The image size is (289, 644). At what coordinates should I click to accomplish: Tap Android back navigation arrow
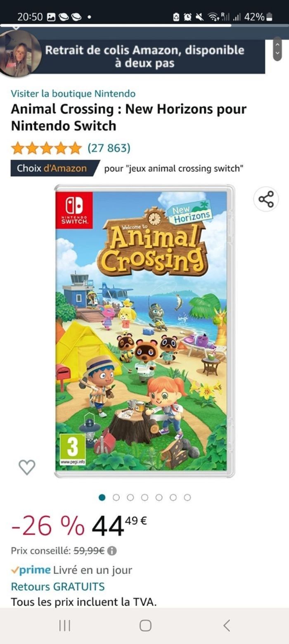[x=226, y=625]
